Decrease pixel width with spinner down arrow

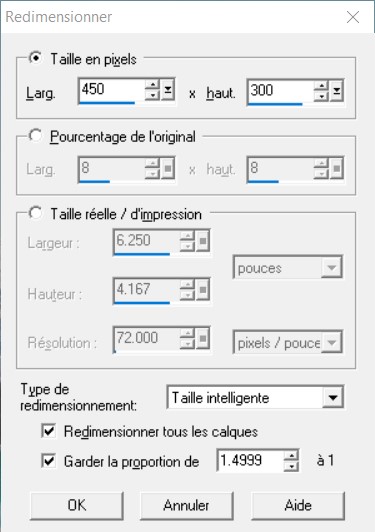click(x=152, y=95)
